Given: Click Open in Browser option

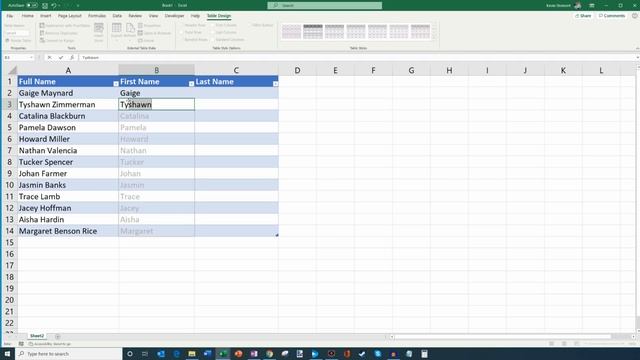Looking at the screenshot, I should point(154,33).
